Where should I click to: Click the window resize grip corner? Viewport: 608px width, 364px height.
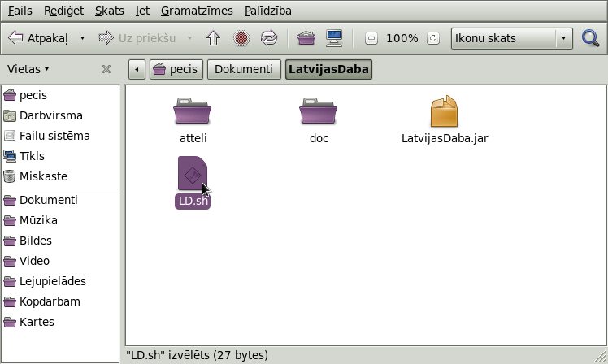coord(600,356)
